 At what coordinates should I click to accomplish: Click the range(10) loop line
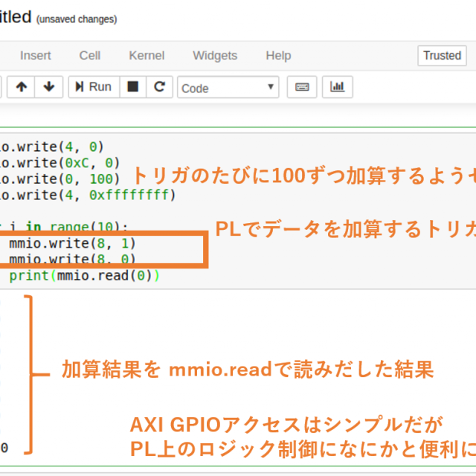[74, 227]
